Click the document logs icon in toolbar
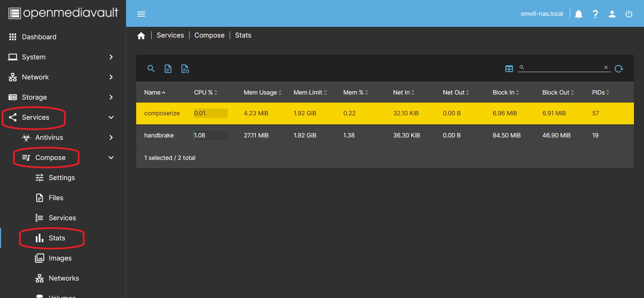 tap(168, 69)
